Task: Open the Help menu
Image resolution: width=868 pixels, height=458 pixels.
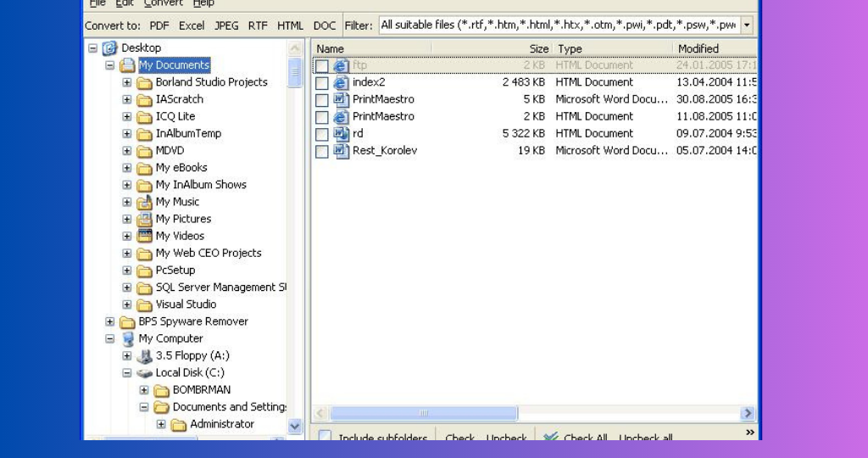Action: [x=203, y=3]
